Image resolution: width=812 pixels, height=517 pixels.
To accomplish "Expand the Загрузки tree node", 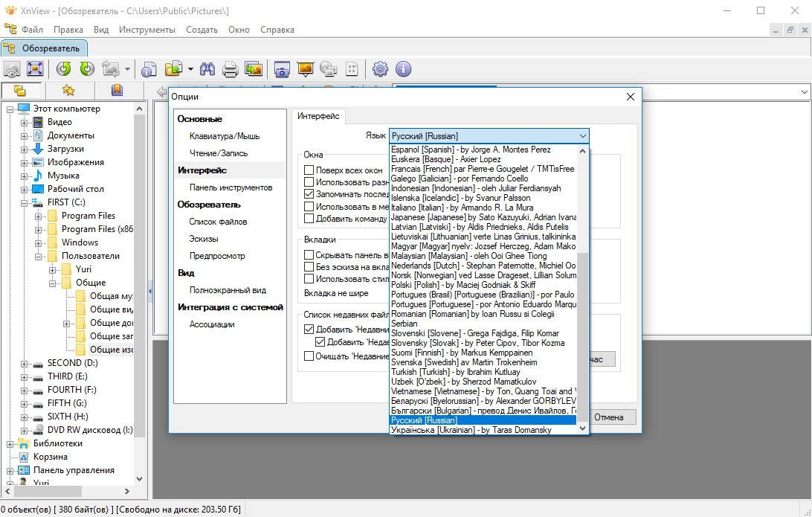I will (25, 150).
